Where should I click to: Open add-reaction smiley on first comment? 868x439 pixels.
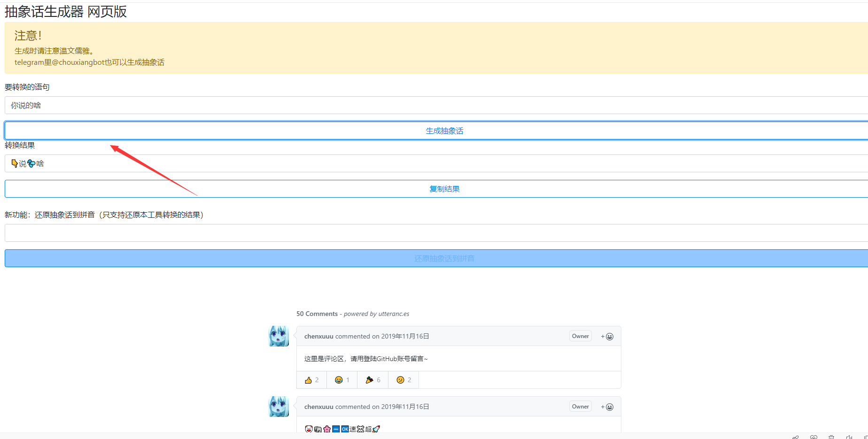(x=607, y=337)
